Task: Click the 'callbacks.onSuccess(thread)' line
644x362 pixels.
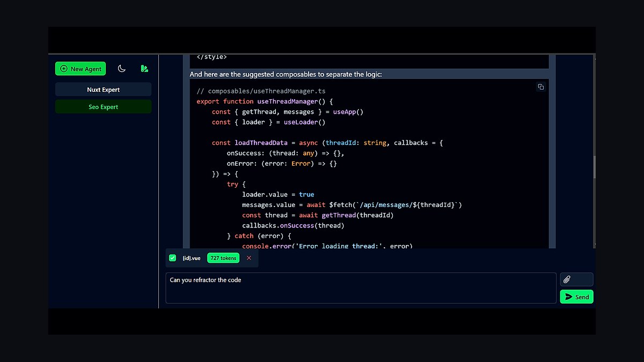Action: coord(293,226)
